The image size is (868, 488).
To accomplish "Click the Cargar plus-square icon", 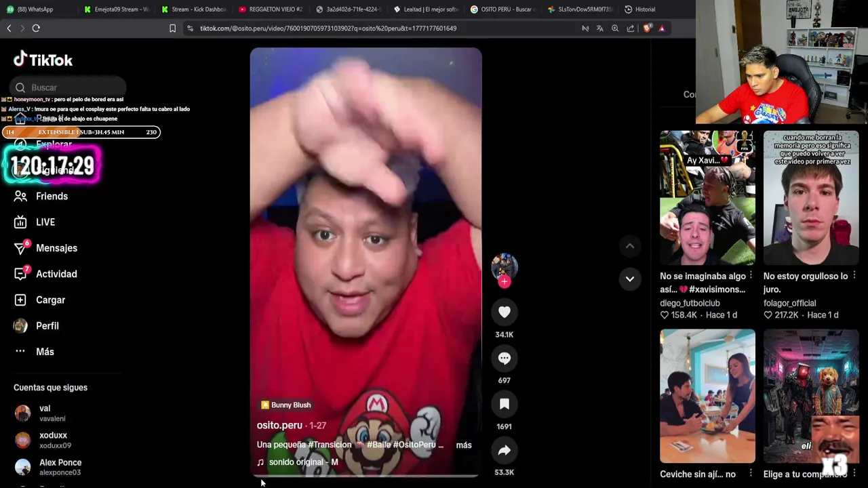I will coord(20,300).
